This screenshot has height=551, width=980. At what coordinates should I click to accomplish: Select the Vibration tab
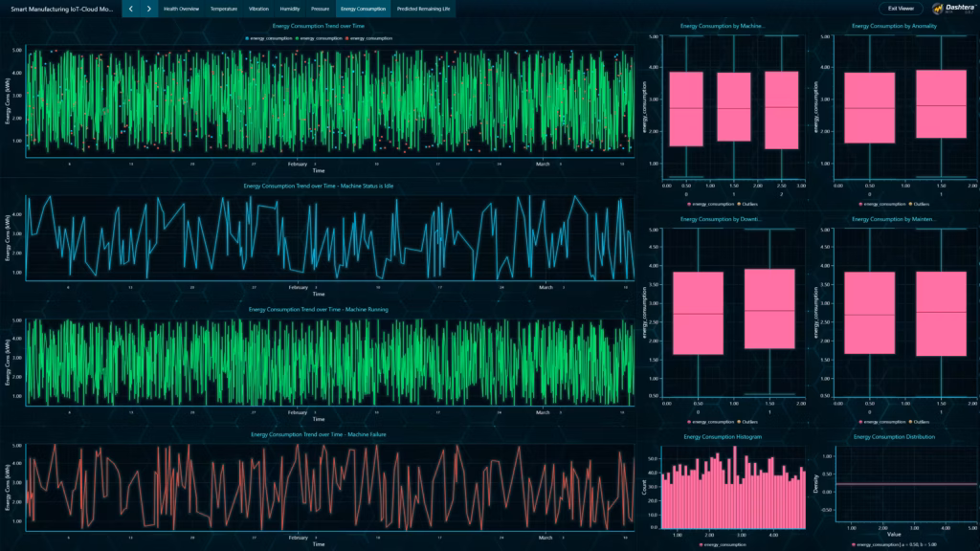[x=260, y=8]
